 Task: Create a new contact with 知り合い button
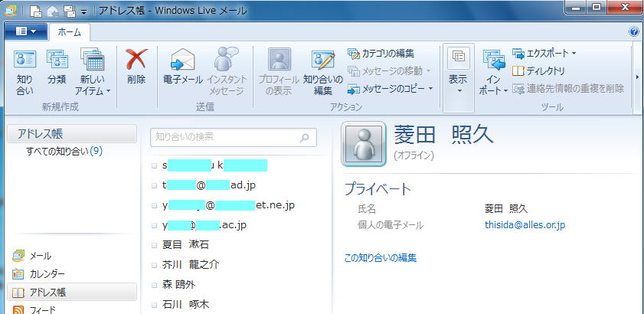pyautogui.click(x=25, y=73)
